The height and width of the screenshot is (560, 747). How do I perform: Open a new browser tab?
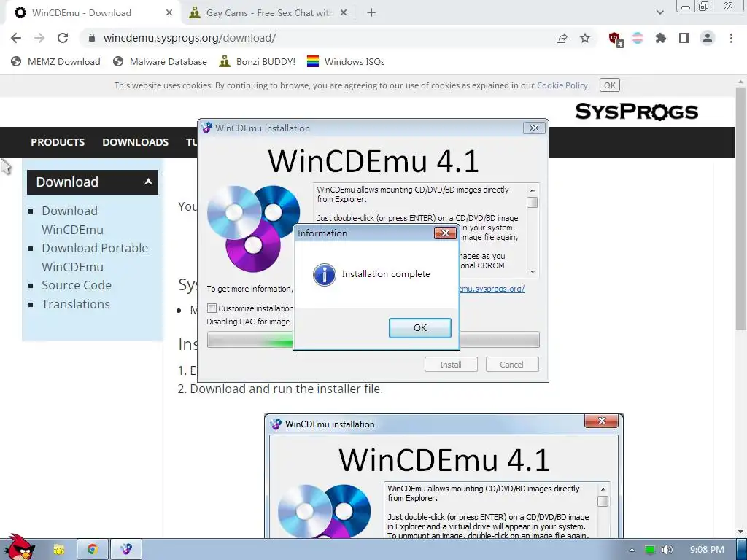pos(371,13)
